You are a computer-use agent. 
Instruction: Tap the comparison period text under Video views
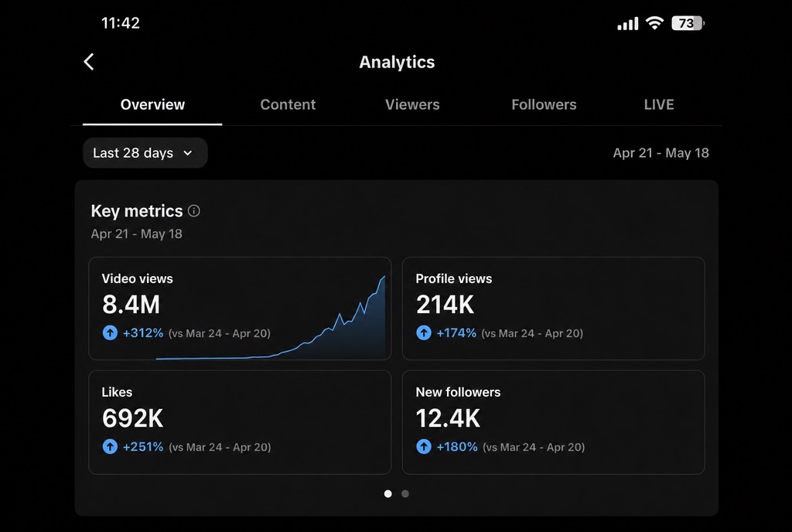(219, 333)
